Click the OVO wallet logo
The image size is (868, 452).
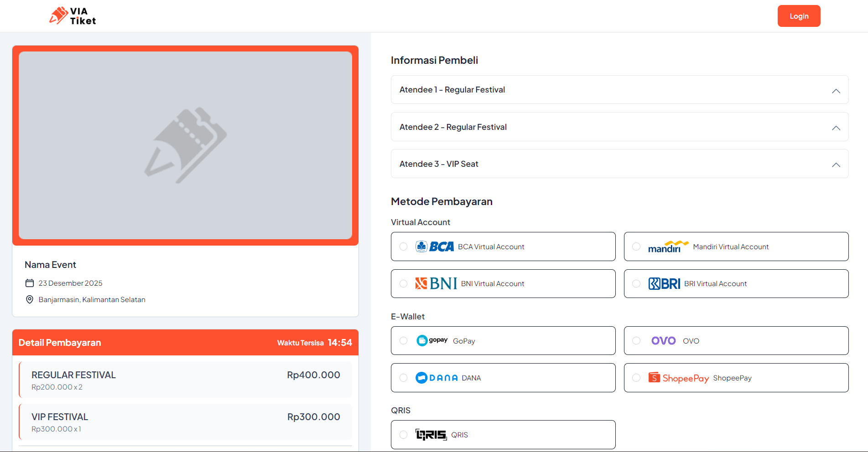(663, 341)
